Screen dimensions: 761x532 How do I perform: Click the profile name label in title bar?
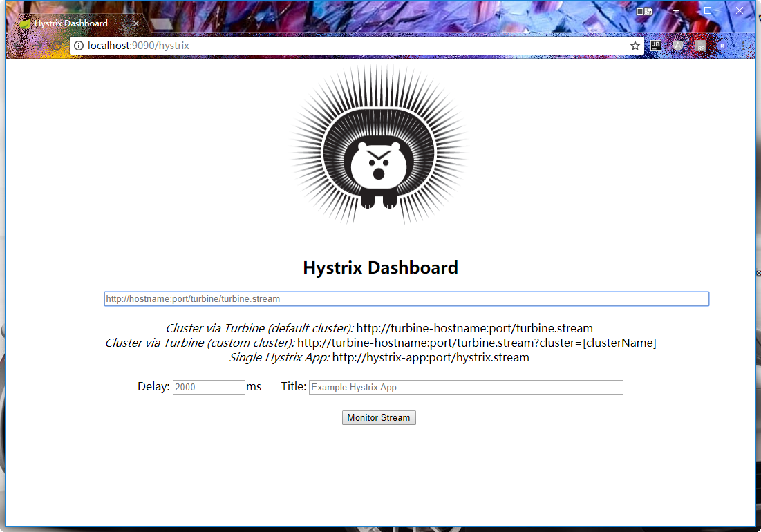644,11
